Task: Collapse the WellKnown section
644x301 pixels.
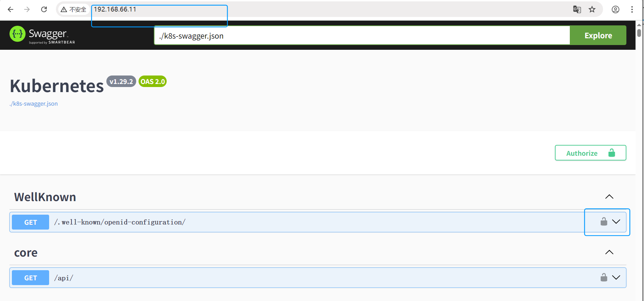Action: pos(609,197)
